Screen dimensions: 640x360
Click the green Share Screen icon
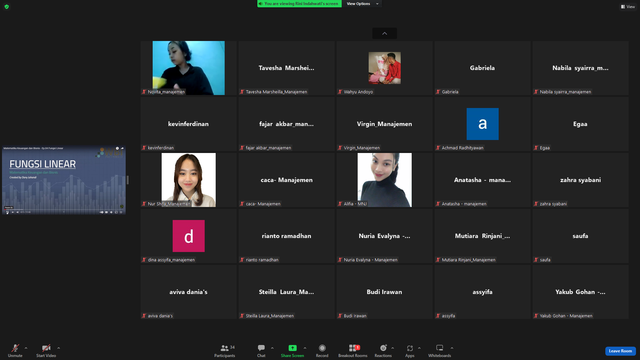292,348
